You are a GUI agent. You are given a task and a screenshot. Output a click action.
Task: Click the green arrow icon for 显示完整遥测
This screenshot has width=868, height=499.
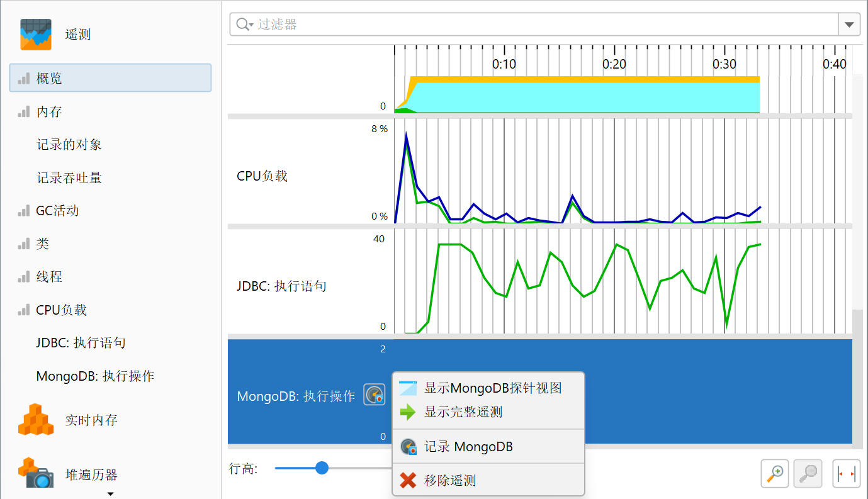[408, 412]
